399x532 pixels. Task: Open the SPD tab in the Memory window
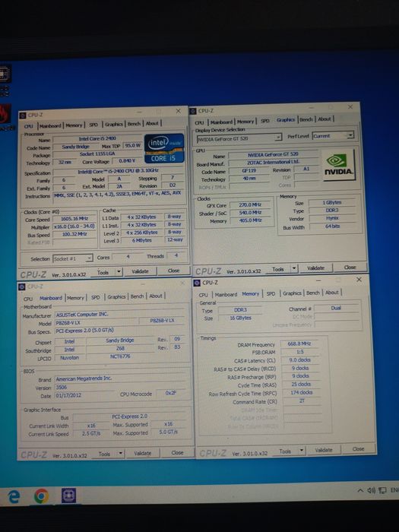click(x=271, y=293)
